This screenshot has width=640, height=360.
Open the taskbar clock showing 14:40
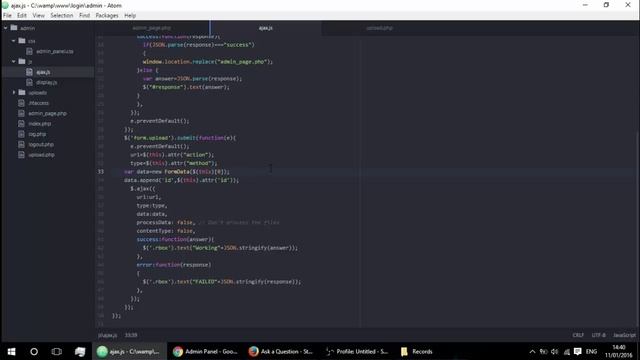618,351
